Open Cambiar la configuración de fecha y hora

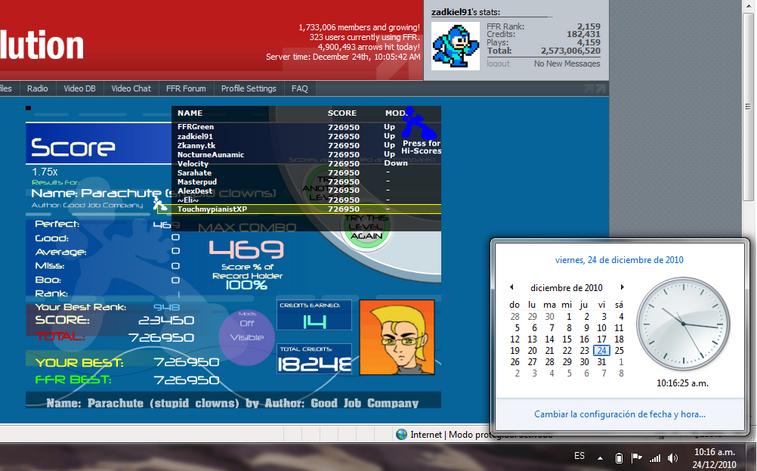(x=619, y=414)
